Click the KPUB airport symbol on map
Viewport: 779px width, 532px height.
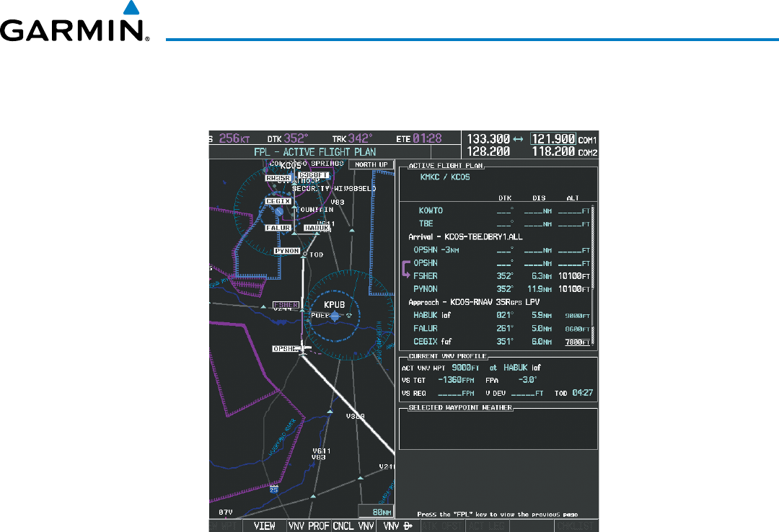(x=335, y=316)
